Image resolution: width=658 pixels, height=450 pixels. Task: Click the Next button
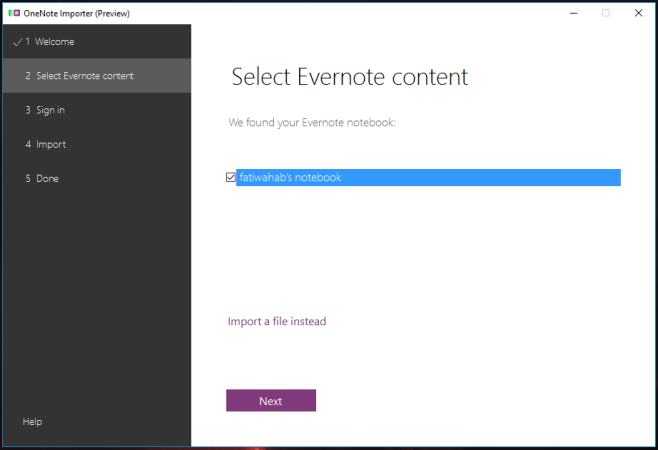(x=271, y=400)
